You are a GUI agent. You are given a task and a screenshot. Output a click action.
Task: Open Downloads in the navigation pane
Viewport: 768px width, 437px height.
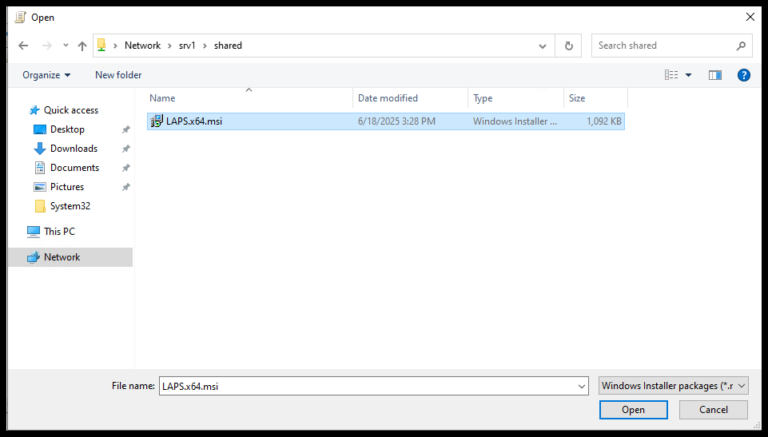click(73, 148)
